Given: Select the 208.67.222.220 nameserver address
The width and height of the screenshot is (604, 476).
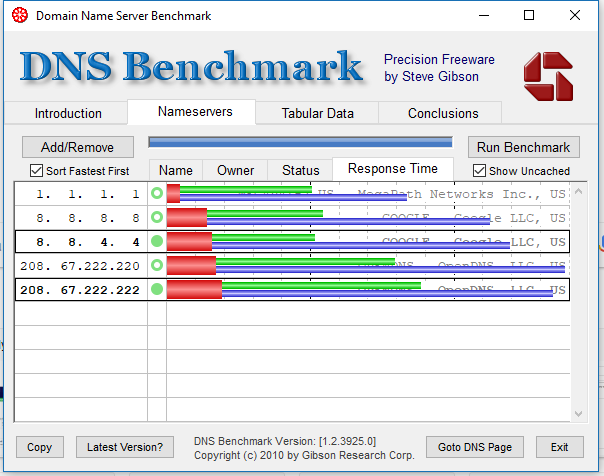Looking at the screenshot, I should (81, 266).
